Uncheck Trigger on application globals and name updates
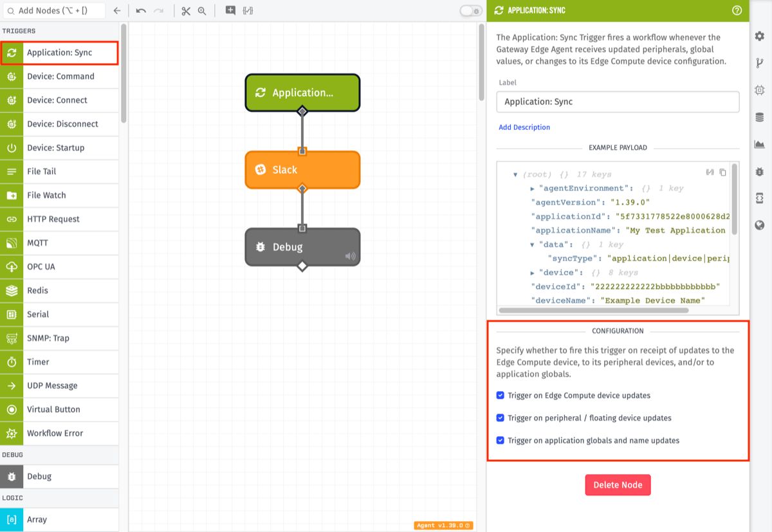 501,440
